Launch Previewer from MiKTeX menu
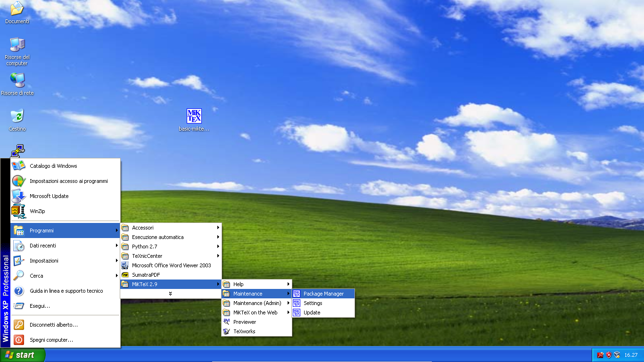Screen dimensions: 644x362 point(257,322)
